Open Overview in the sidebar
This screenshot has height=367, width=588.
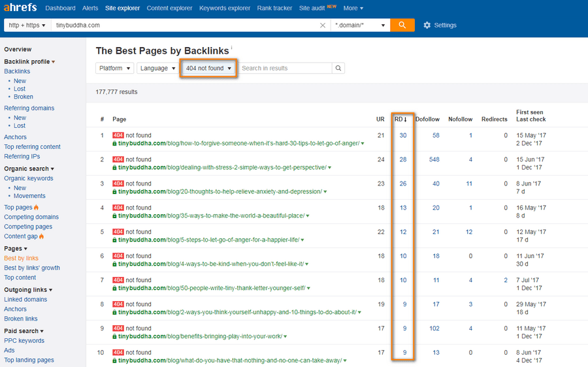pyautogui.click(x=18, y=50)
